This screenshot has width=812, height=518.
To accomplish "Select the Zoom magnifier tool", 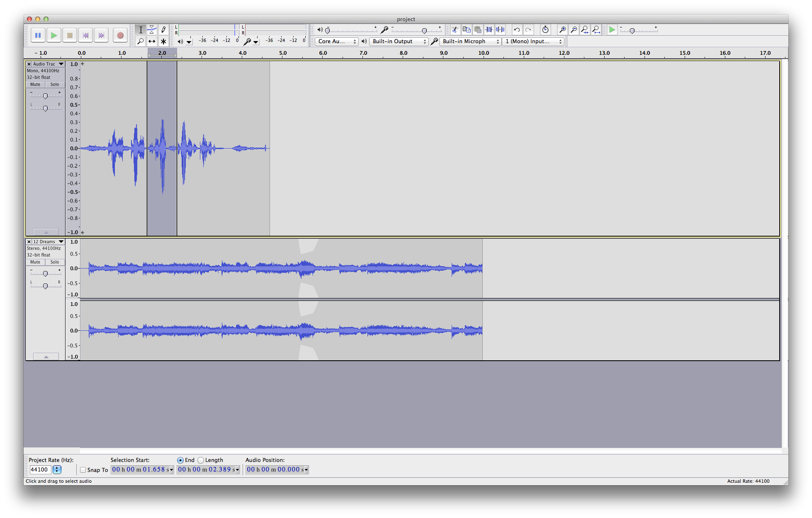I will pos(141,41).
